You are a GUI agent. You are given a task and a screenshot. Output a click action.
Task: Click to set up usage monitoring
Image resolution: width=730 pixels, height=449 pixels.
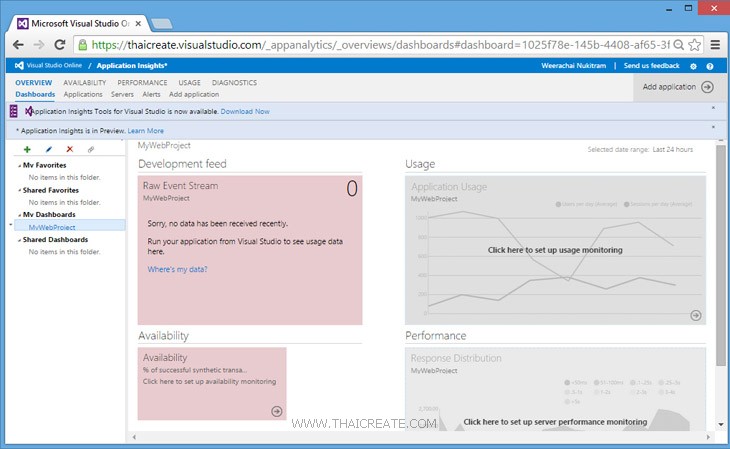click(x=555, y=250)
